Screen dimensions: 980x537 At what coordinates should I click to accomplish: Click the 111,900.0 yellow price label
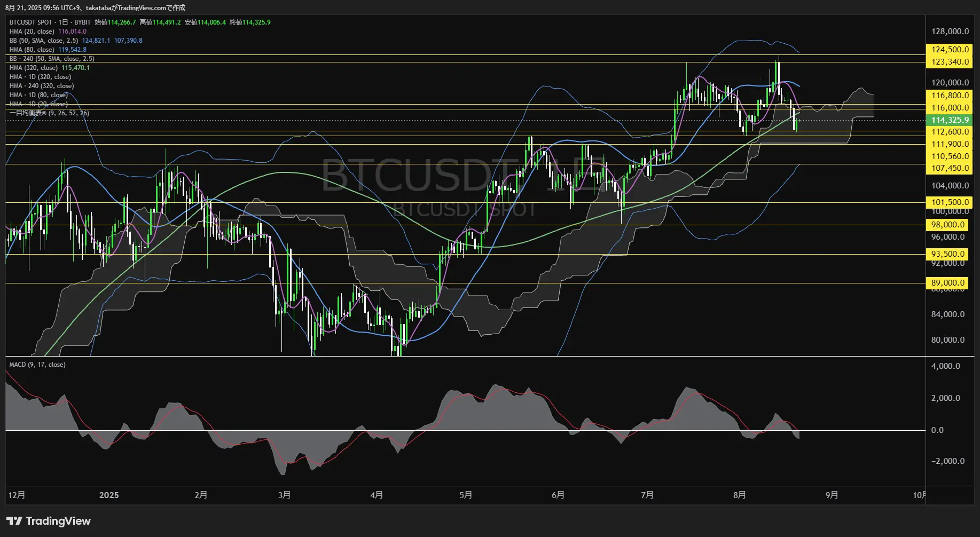point(950,144)
